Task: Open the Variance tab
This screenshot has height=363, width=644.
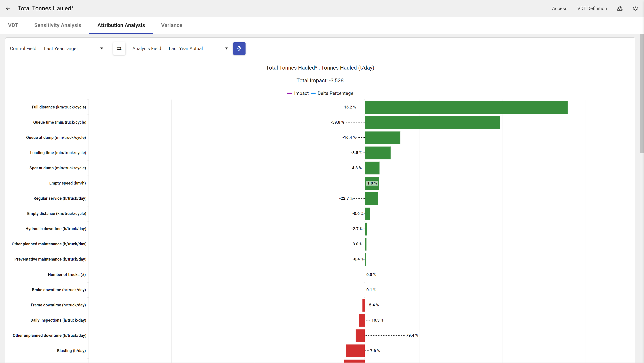Action: pos(172,25)
